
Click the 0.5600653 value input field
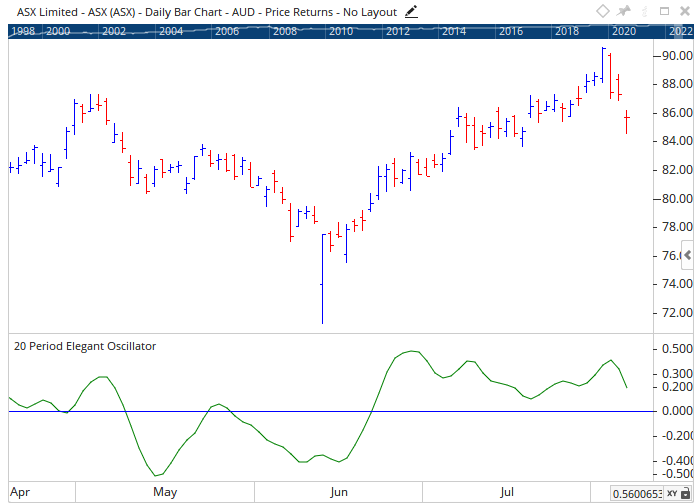[x=637, y=493]
